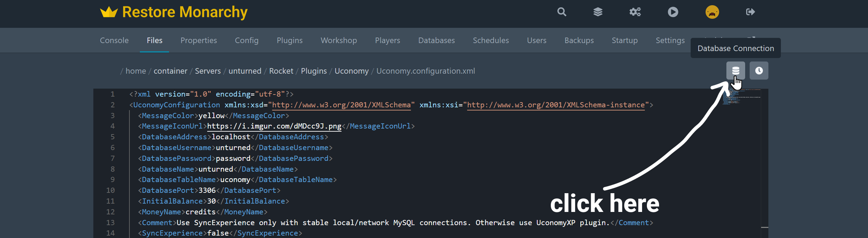The width and height of the screenshot is (868, 238).
Task: Select the Backups tab
Action: (x=579, y=40)
